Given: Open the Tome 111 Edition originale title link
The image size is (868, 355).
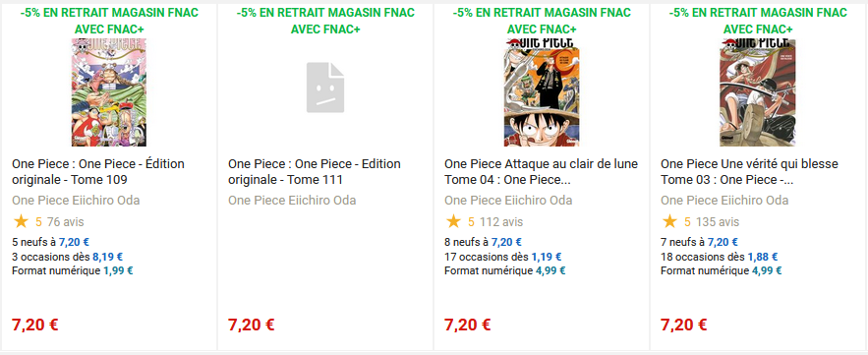Looking at the screenshot, I should [315, 172].
